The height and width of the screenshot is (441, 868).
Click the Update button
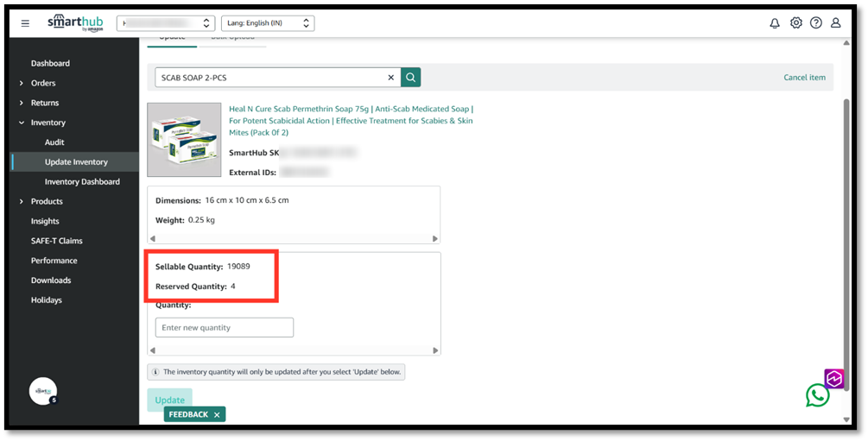click(169, 400)
